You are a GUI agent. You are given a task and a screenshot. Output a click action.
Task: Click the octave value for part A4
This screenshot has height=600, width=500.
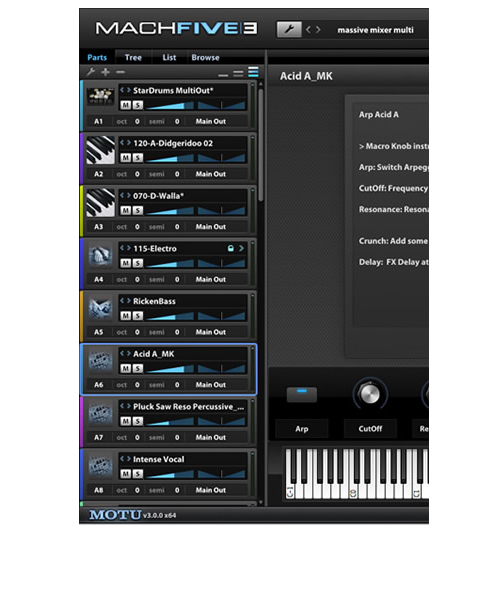[x=137, y=279]
